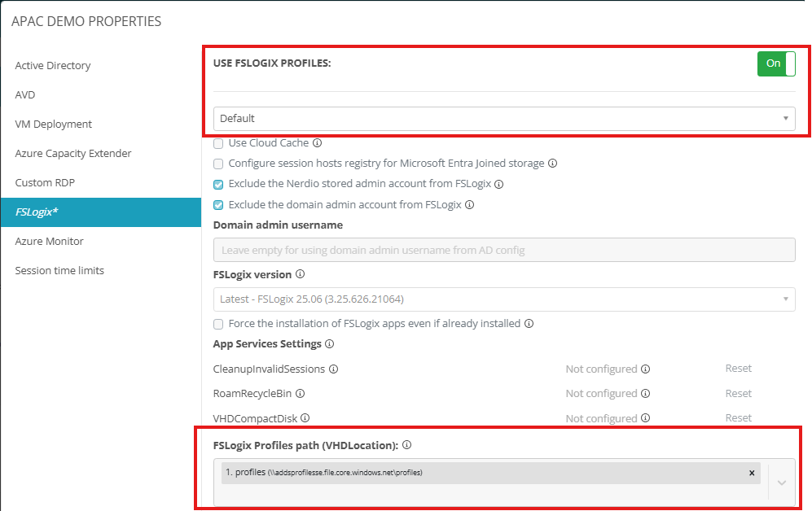Click the Domain admin username field
This screenshot has width=812, height=511.
504,250
